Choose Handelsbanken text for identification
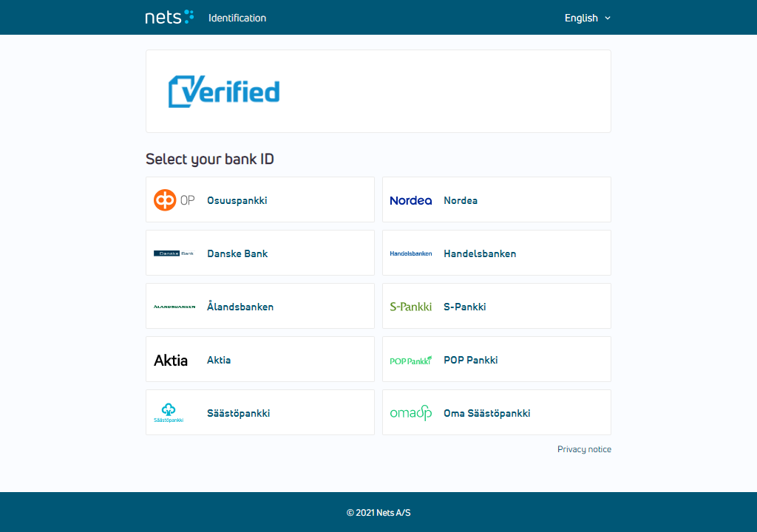 pyautogui.click(x=480, y=253)
